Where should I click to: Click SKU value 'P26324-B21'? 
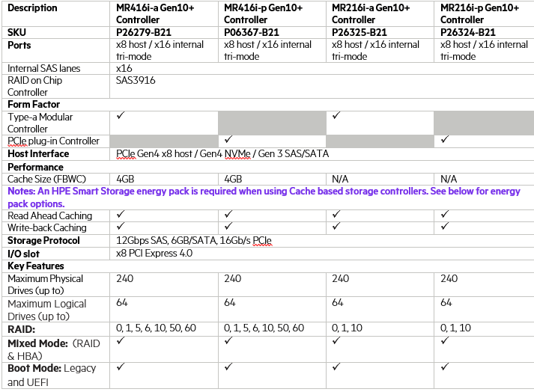point(467,32)
